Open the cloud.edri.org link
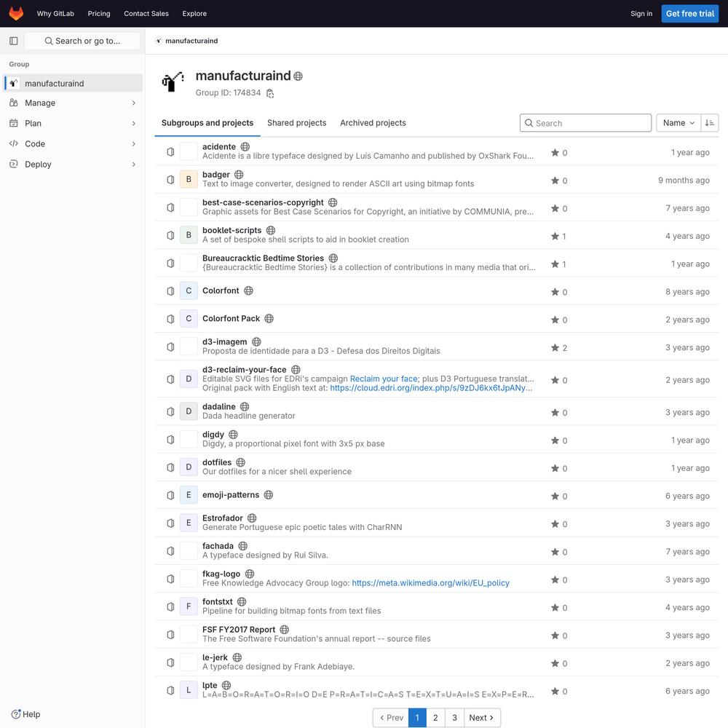This screenshot has height=728, width=728. coord(431,388)
